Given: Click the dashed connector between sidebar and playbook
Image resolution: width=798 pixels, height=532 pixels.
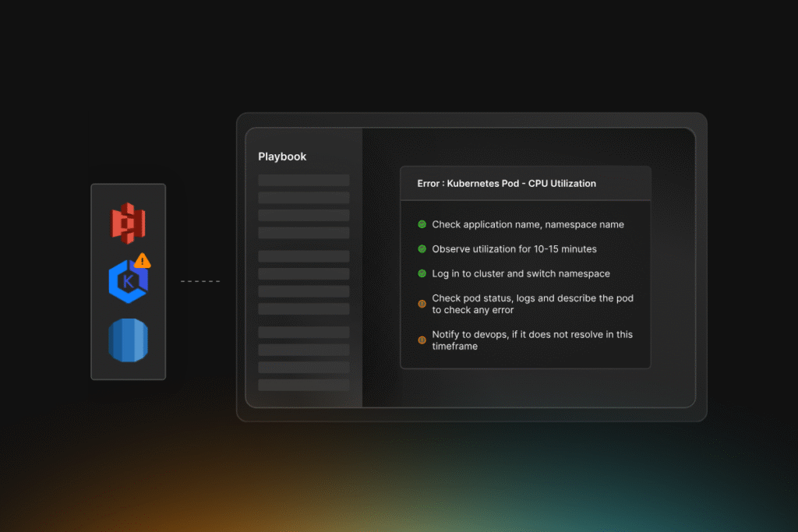Looking at the screenshot, I should click(201, 280).
